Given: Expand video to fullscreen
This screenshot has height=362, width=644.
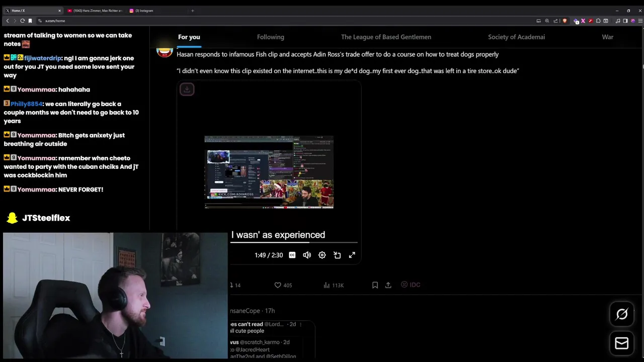Looking at the screenshot, I should (352, 255).
